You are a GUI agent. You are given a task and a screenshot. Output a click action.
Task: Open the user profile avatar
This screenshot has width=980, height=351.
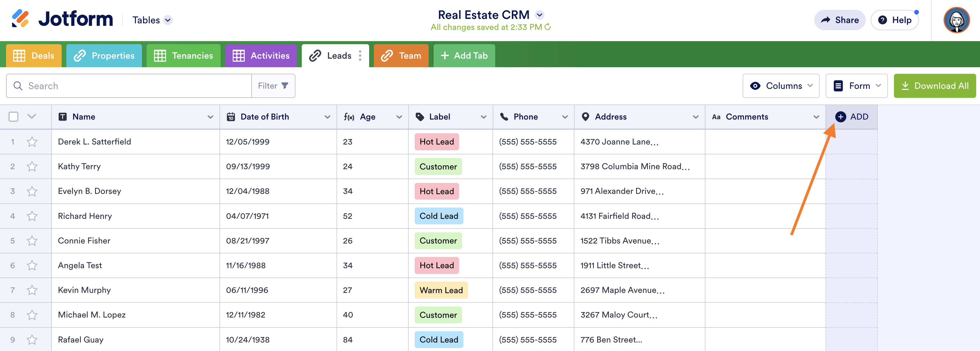click(x=956, y=20)
